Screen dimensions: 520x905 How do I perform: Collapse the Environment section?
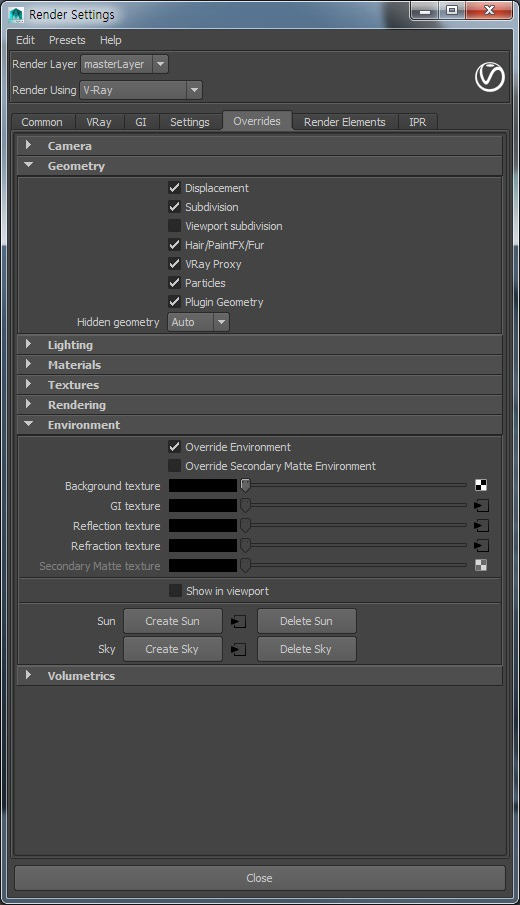260,425
